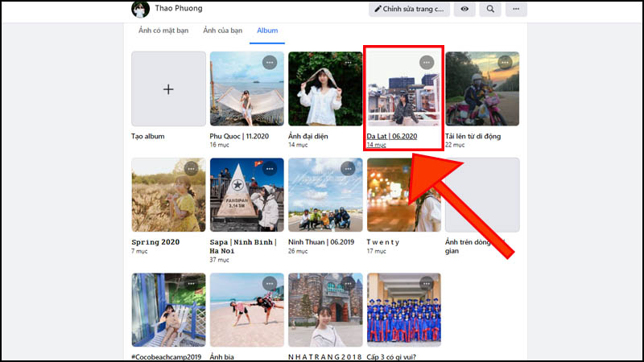Open options menu on Ảnh bìa album
This screenshot has width=644, height=362.
coord(270,284)
